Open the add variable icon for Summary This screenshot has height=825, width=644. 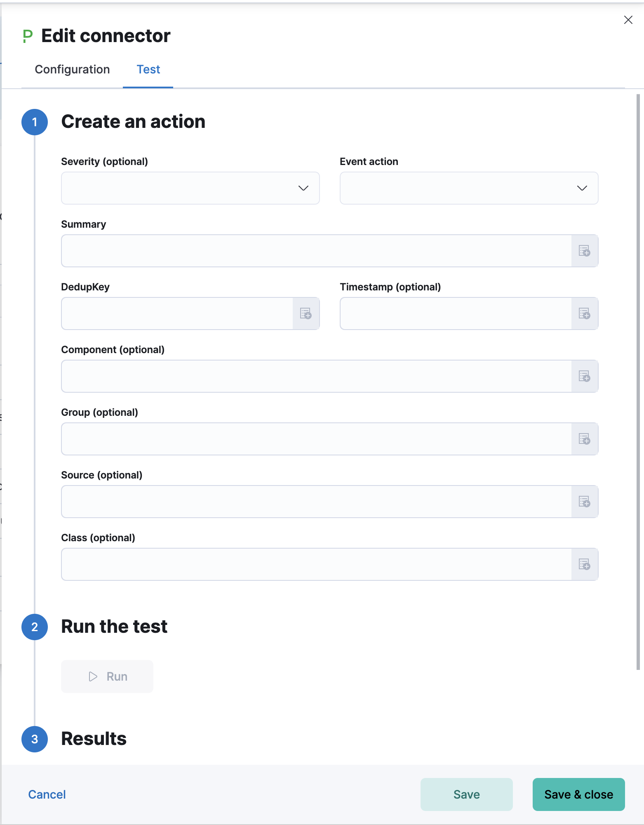[585, 251]
